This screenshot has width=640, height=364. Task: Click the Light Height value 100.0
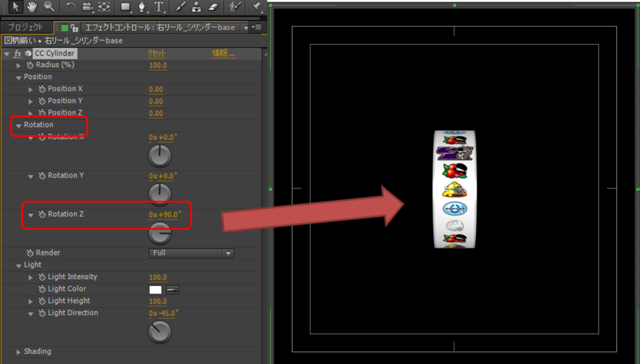[x=157, y=302]
